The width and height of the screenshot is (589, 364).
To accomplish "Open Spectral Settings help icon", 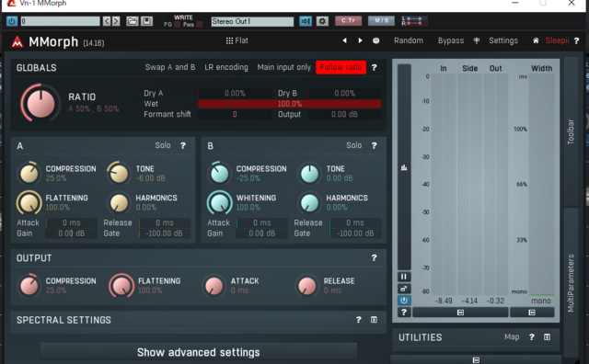I will coord(358,319).
